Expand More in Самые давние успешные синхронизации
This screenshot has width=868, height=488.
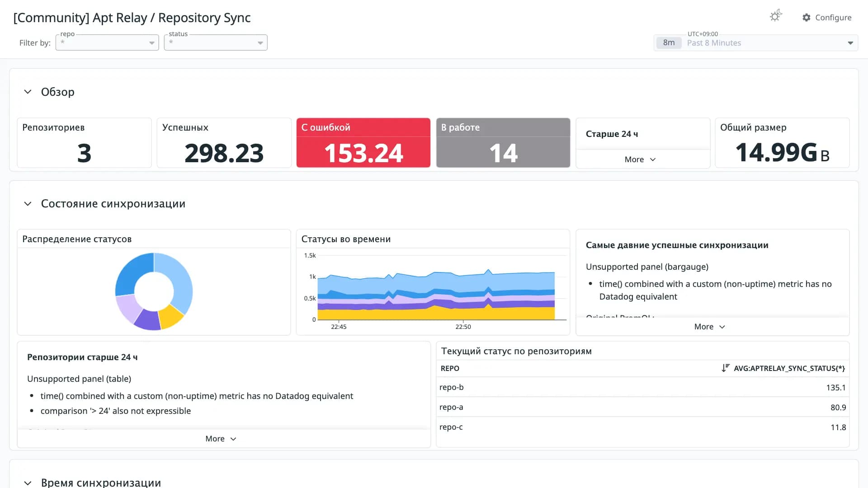[710, 327]
